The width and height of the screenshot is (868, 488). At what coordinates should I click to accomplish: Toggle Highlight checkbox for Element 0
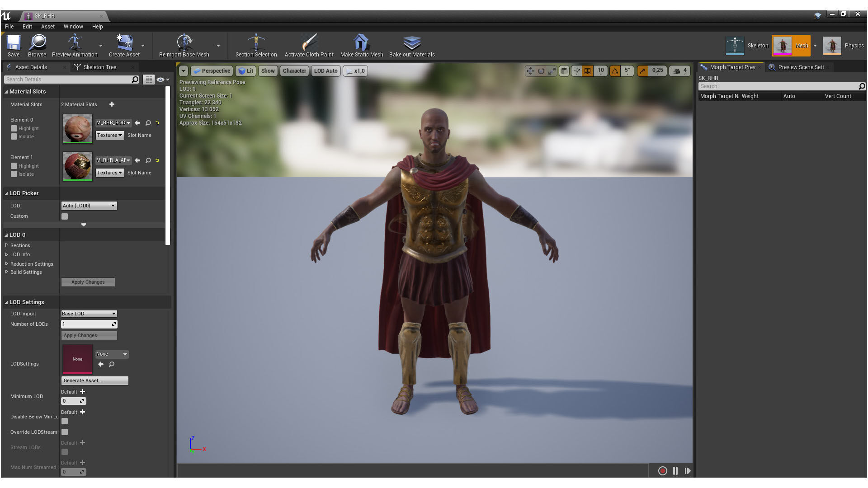tap(14, 128)
